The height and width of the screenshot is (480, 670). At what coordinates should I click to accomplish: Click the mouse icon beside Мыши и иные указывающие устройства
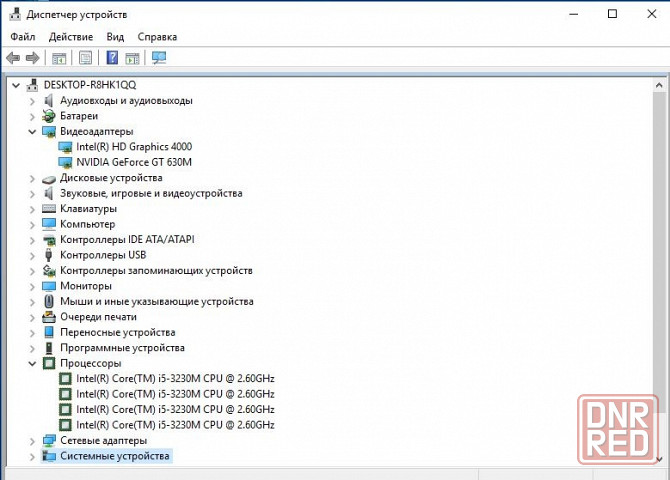point(49,301)
